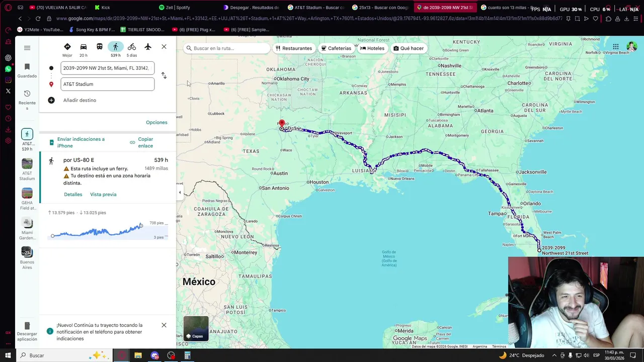Open the Y2Mate bookmark
Image resolution: width=644 pixels, height=362 pixels.
pos(40,30)
